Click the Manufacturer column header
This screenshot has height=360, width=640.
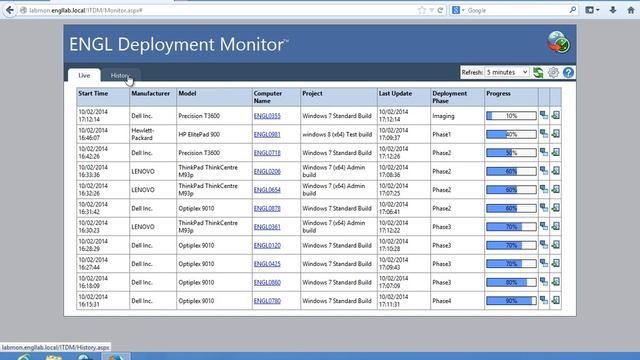click(153, 97)
